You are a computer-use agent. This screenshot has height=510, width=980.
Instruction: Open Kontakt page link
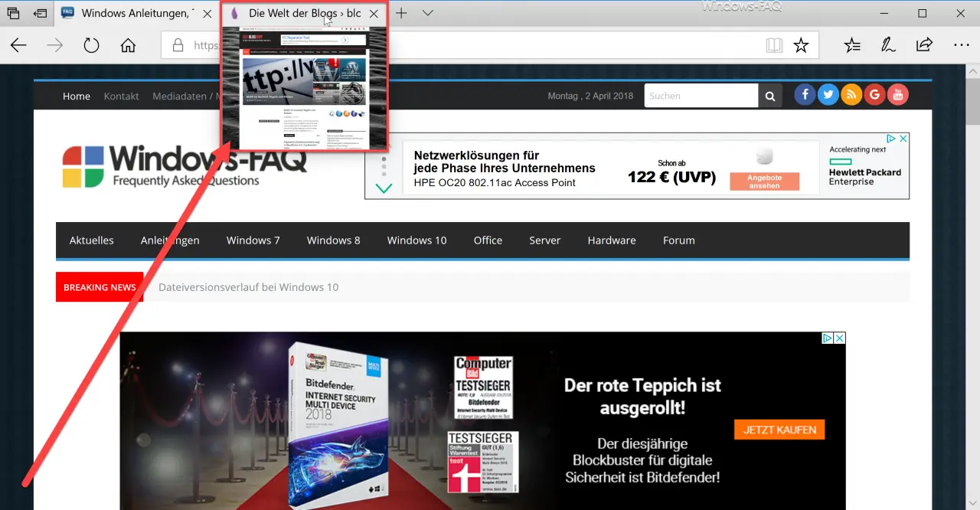(122, 96)
